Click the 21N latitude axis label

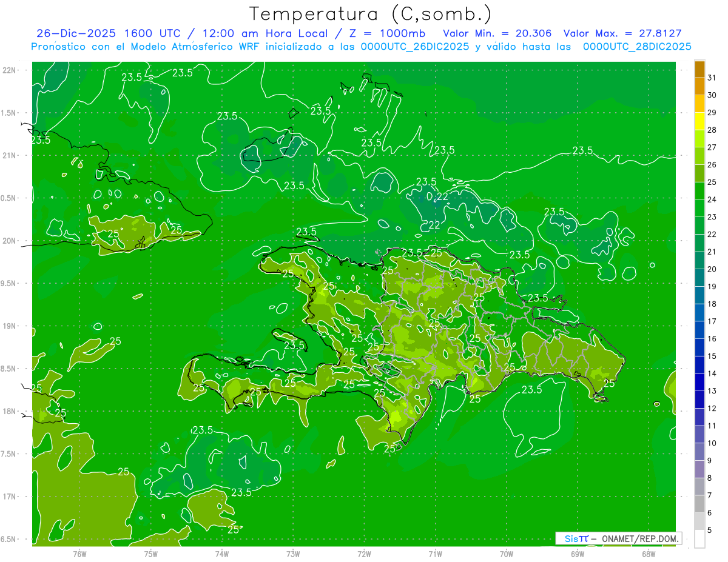10,155
